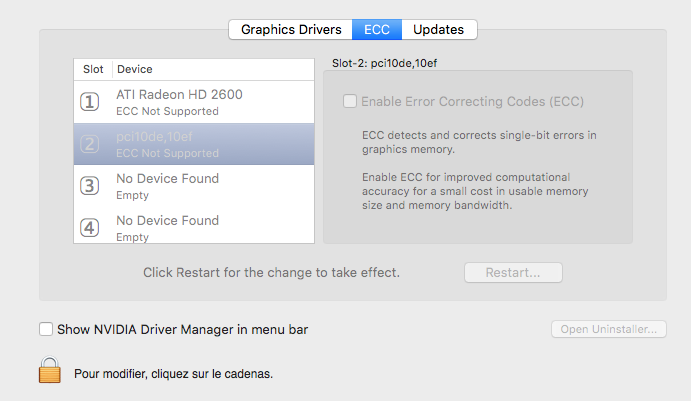Open Uninstaller button

pos(609,329)
